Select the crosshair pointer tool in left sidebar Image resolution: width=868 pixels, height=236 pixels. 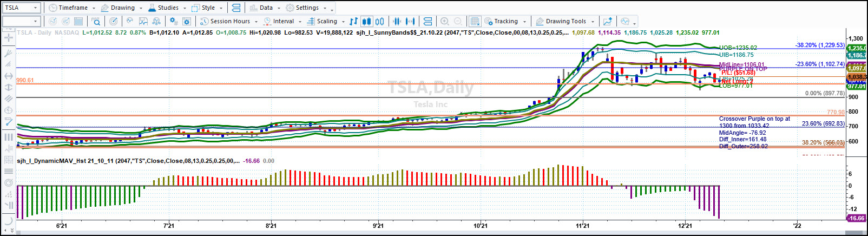[8, 38]
